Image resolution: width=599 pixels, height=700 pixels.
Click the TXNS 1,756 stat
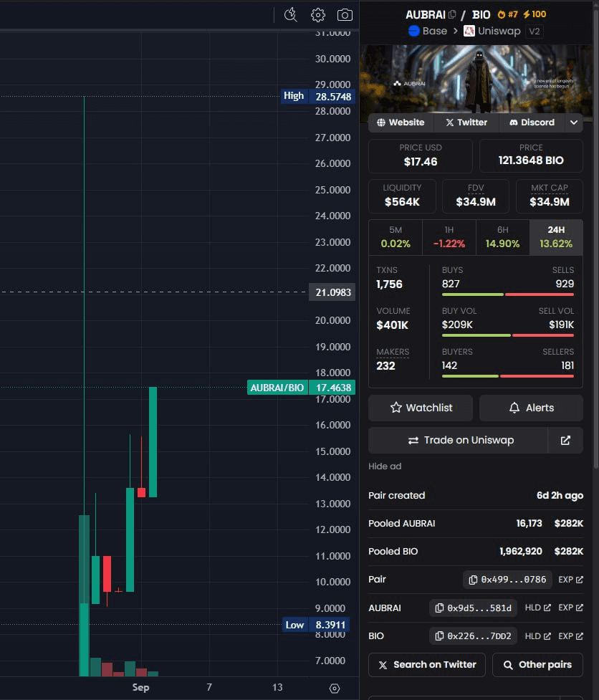click(x=389, y=278)
